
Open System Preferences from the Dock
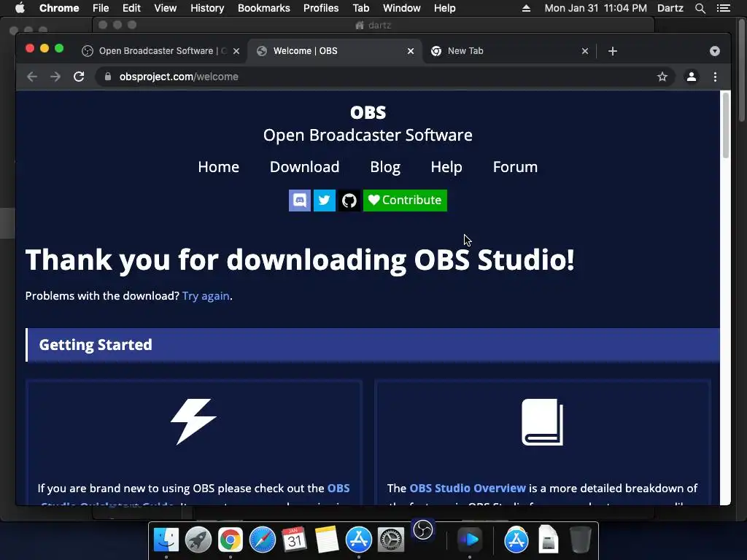point(391,540)
